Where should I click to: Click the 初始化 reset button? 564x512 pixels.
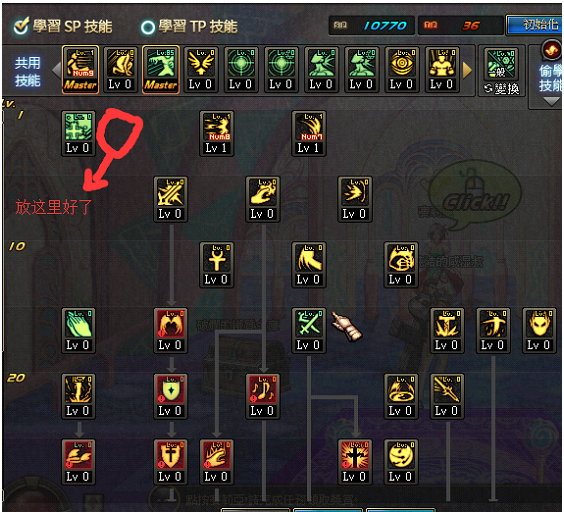pos(535,25)
